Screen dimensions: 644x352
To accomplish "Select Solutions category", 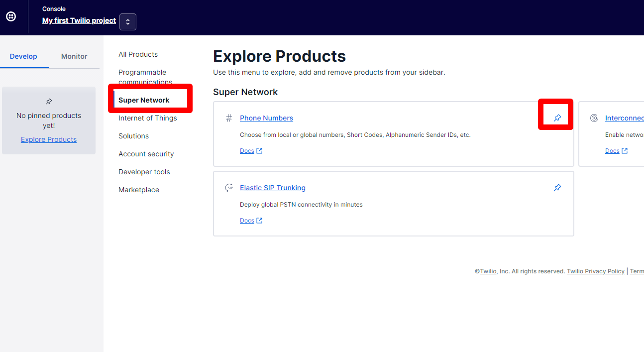I will point(133,136).
